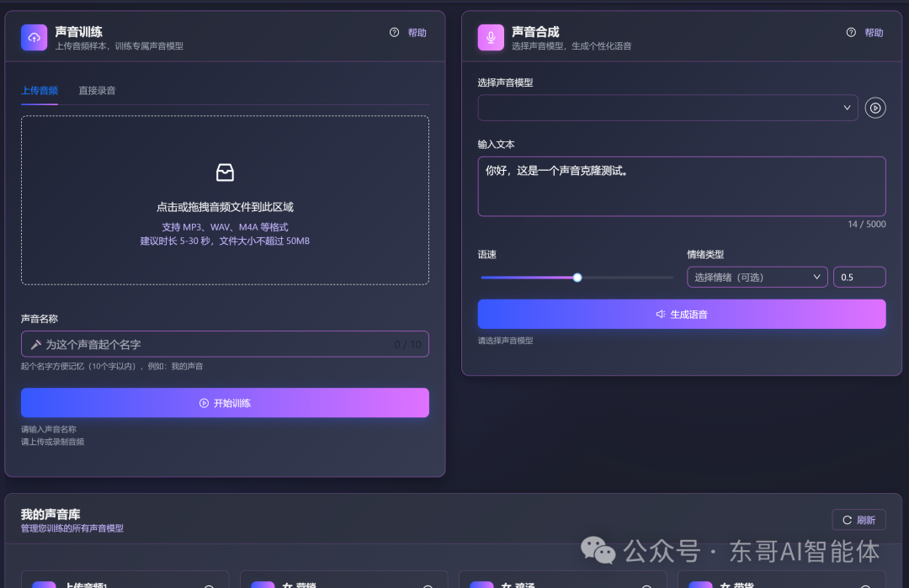Click the 刷新 button in 我的声音库
Screen dimensions: 909x588
[x=858, y=519]
